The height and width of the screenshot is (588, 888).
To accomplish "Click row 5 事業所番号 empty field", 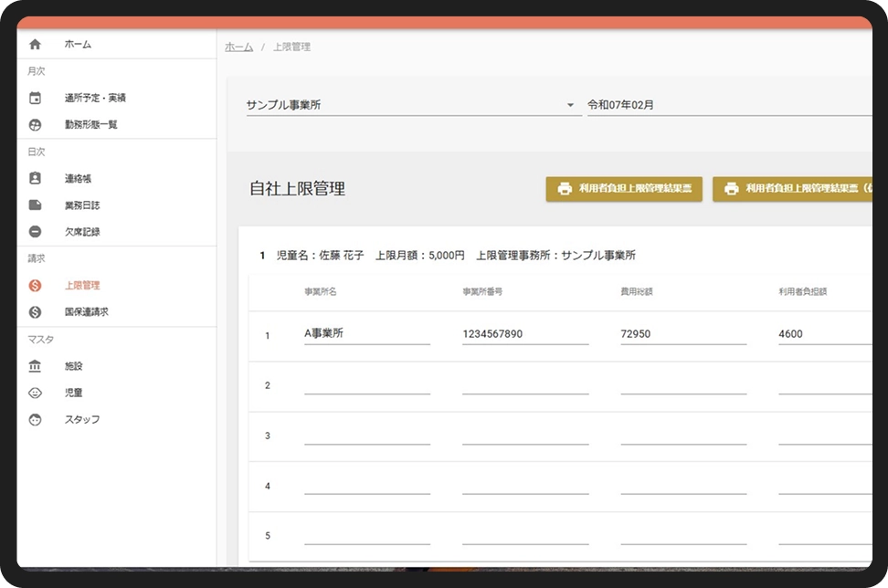I will tap(525, 535).
